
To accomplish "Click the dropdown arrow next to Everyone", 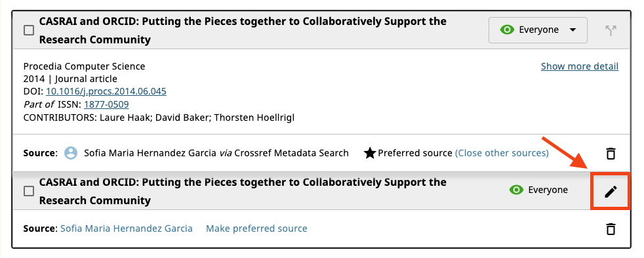I will pos(573,30).
